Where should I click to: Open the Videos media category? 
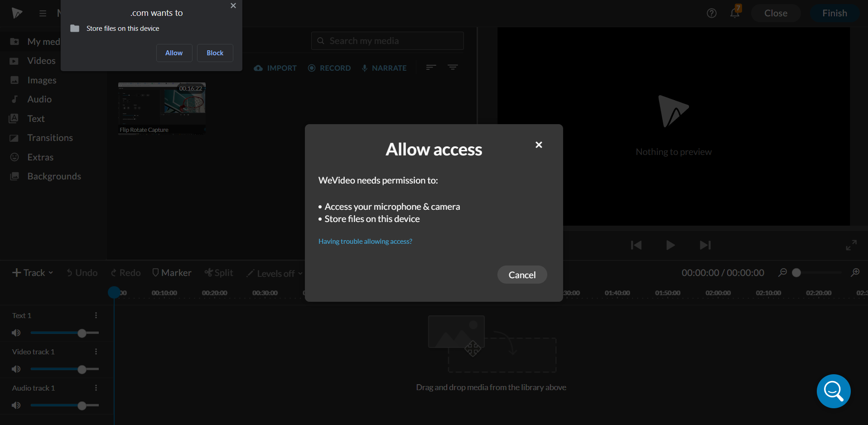tap(33, 61)
